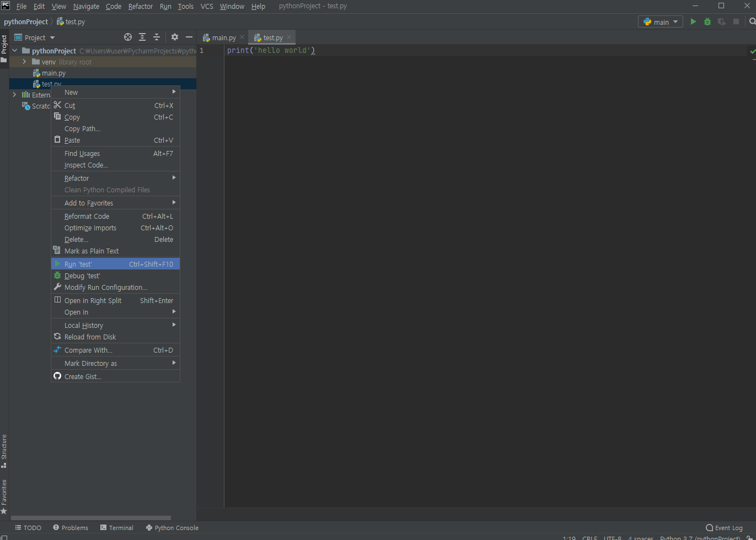The image size is (756, 540).
Task: Click Reformat Code entry
Action: point(115,216)
